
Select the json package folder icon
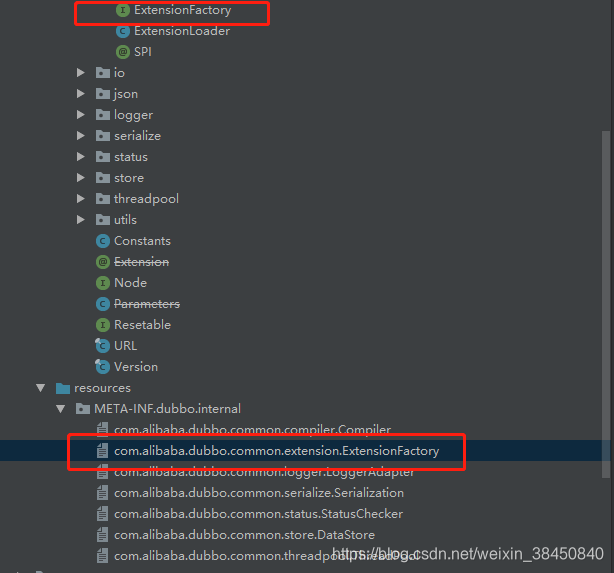pos(103,94)
